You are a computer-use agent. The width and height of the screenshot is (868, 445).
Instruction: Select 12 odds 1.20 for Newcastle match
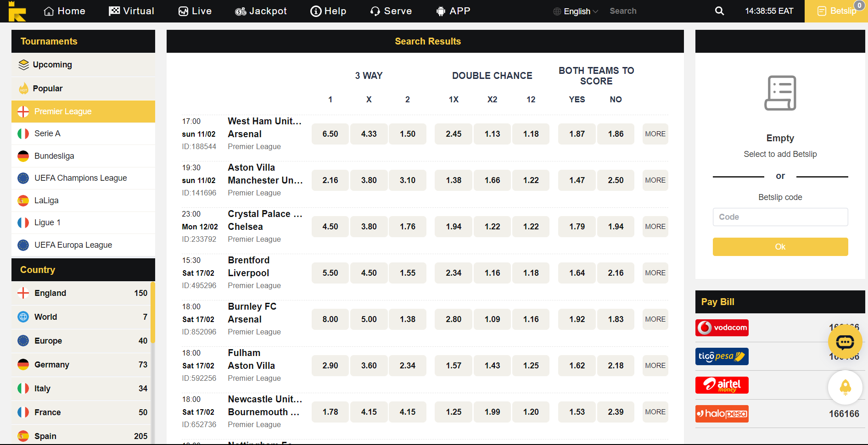(x=531, y=412)
